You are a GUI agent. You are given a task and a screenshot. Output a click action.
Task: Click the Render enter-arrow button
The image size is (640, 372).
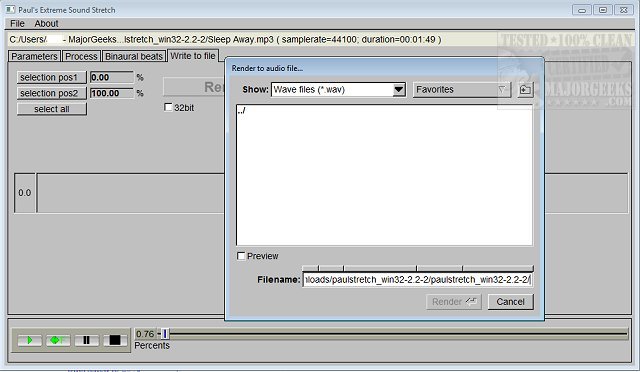(454, 302)
